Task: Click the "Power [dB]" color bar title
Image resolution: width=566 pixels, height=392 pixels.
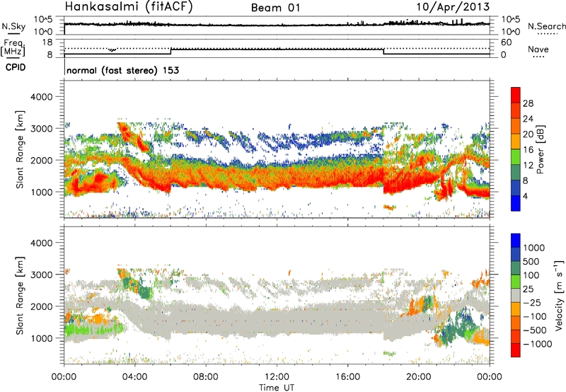Action: (540, 149)
